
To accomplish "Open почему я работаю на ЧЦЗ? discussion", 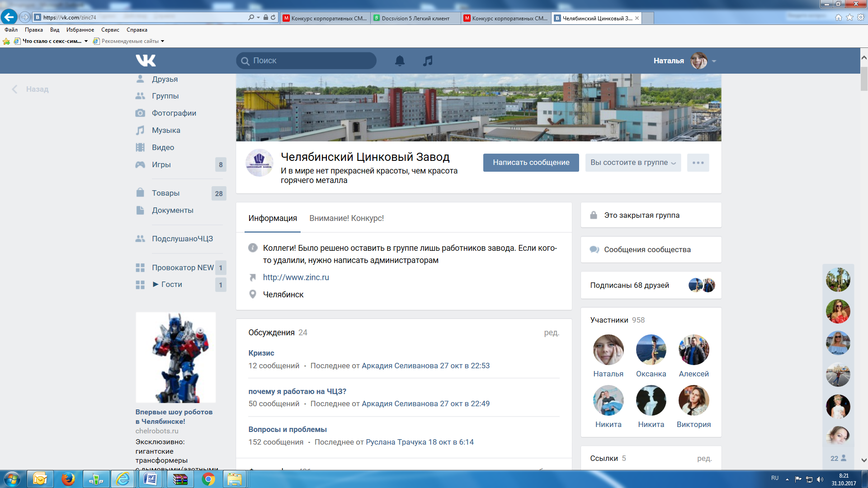I will 297,391.
